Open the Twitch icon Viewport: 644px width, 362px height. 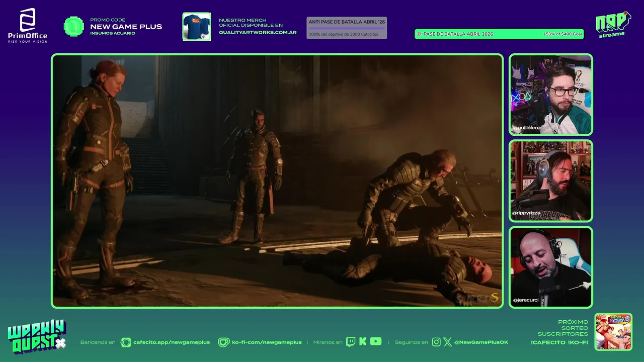(351, 342)
